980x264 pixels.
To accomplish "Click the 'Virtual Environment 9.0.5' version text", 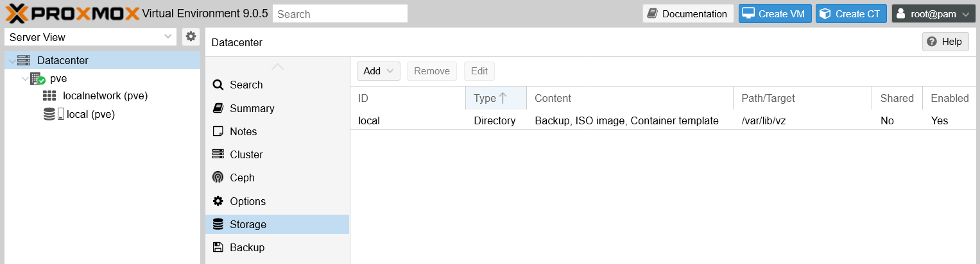I will tap(205, 13).
